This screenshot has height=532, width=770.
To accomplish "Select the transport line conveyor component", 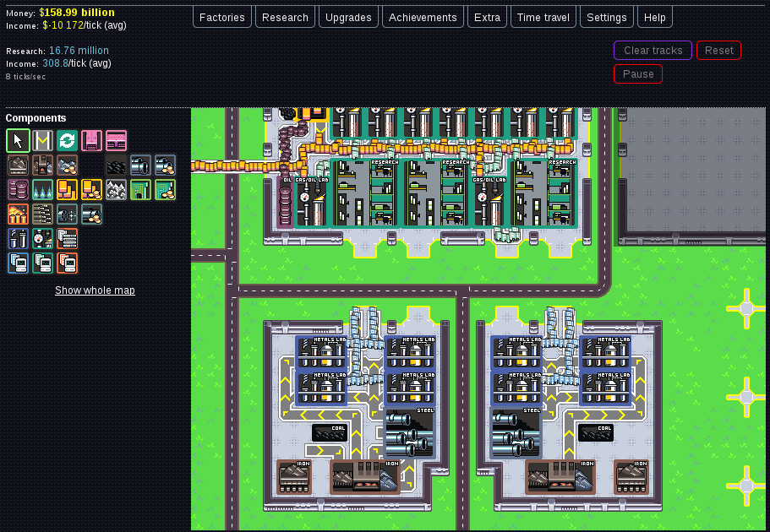I will pyautogui.click(x=43, y=141).
